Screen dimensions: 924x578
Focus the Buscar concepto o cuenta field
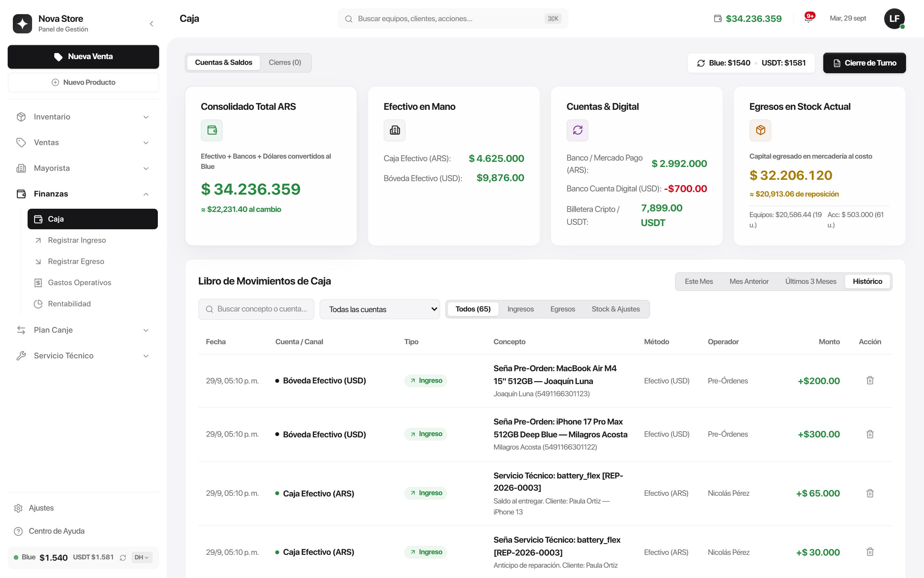pyautogui.click(x=256, y=309)
